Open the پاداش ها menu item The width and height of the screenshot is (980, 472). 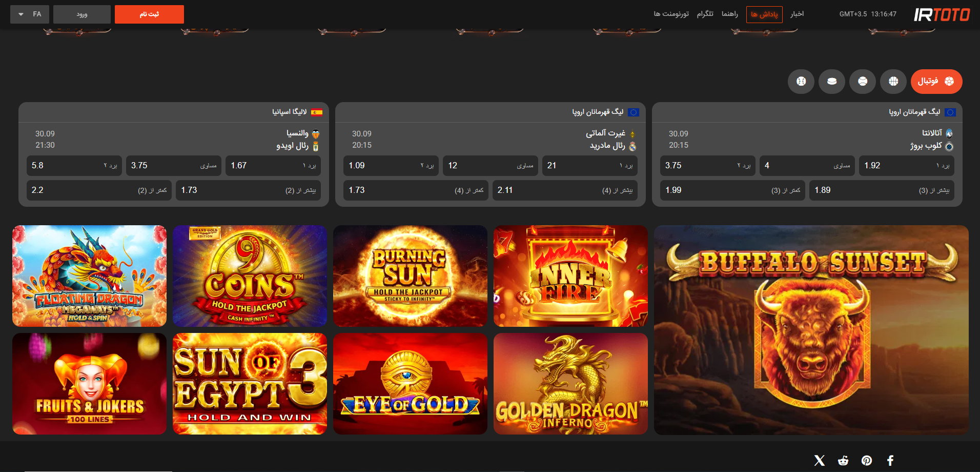coord(764,14)
